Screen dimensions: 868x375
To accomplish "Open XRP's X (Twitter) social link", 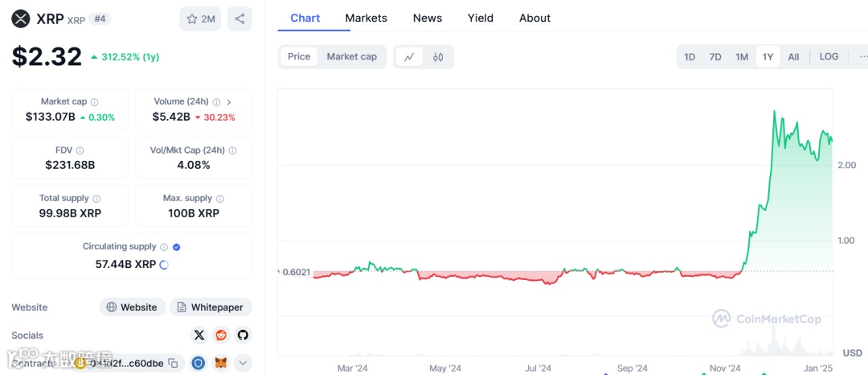I will tap(199, 335).
